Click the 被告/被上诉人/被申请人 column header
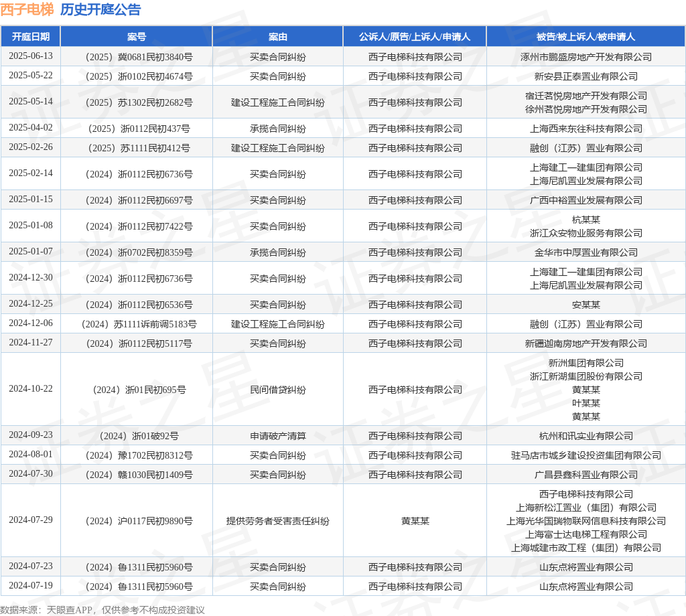The height and width of the screenshot is (616, 686). 586,37
